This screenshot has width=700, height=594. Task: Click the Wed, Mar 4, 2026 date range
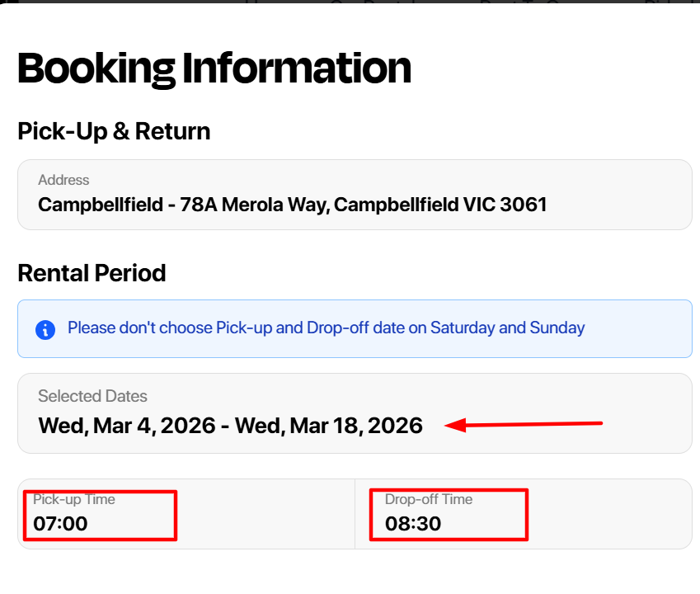coord(230,426)
